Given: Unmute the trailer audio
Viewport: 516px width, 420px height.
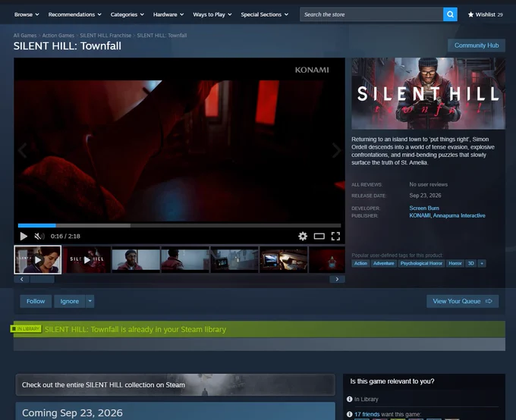Looking at the screenshot, I should click(39, 236).
